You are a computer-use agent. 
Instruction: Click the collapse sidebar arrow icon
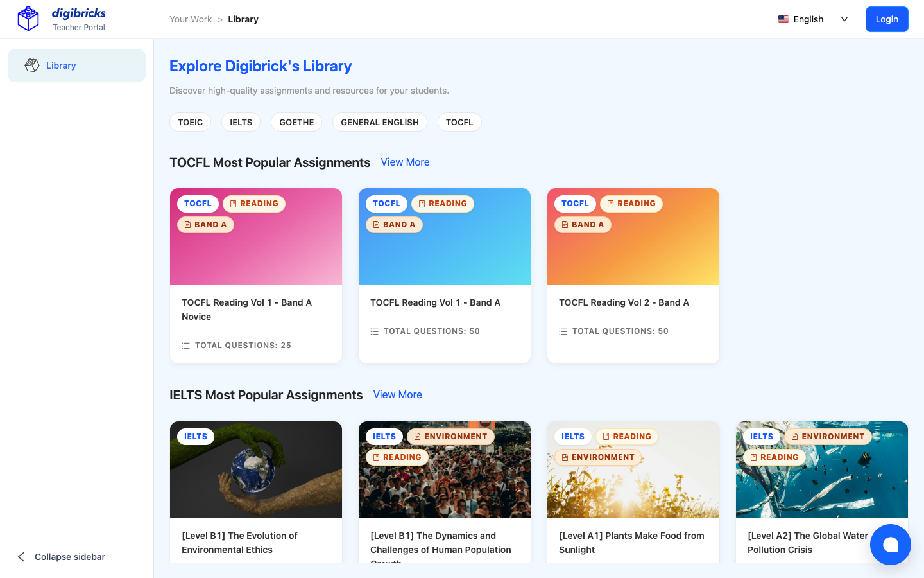coord(21,557)
